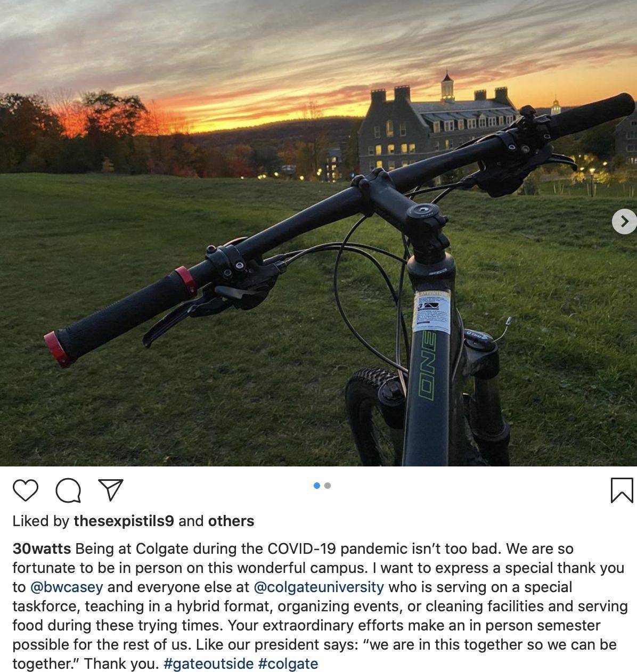Click the ONE logo on the bike frame

[x=428, y=367]
